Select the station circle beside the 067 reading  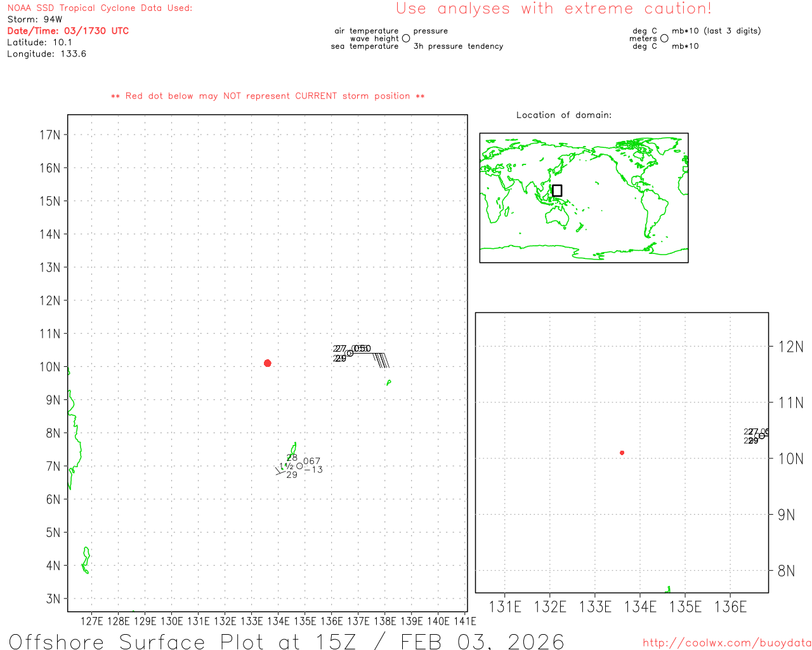coord(299,466)
